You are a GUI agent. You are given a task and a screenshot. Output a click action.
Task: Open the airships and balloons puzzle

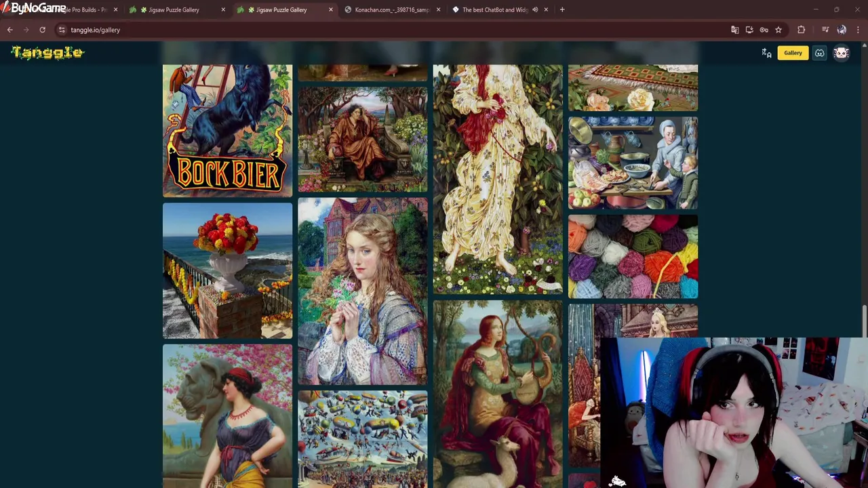[363, 439]
